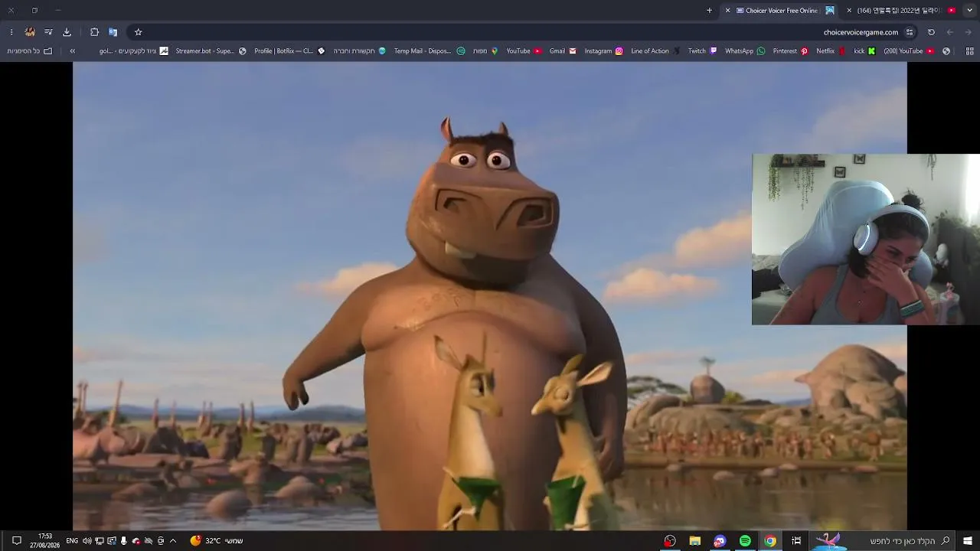Viewport: 980px width, 551px height.
Task: Open the (200) YouTube bookmark
Action: (909, 51)
